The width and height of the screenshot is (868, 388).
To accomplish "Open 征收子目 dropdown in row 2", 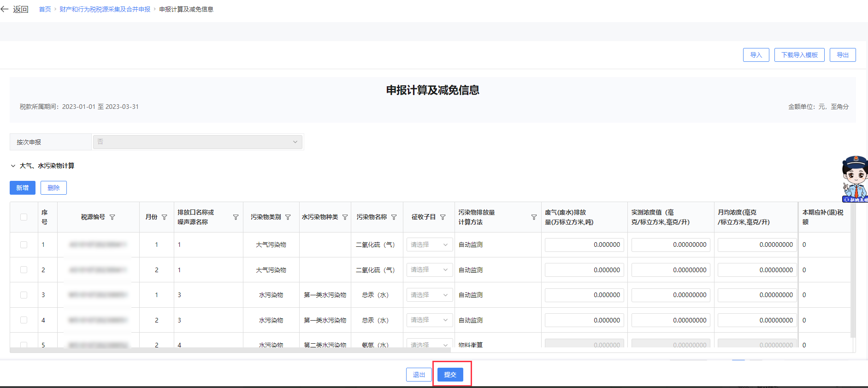I will (x=429, y=270).
